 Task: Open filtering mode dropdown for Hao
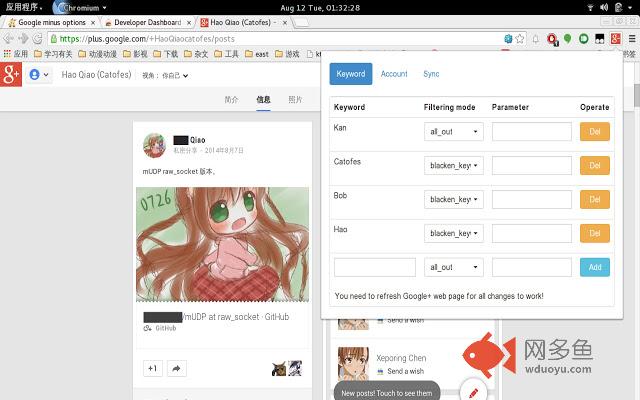(x=453, y=233)
